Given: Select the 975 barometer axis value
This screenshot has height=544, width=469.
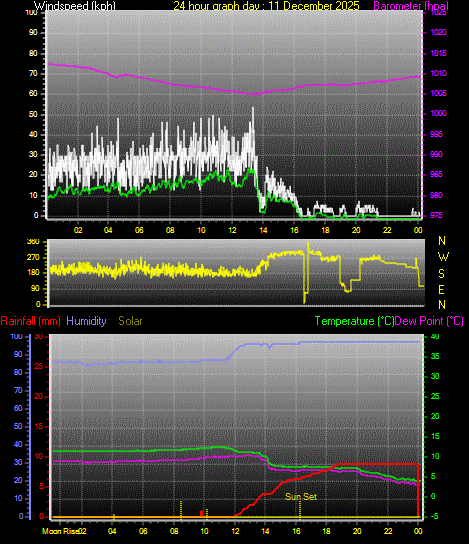Looking at the screenshot, I should (436, 215).
